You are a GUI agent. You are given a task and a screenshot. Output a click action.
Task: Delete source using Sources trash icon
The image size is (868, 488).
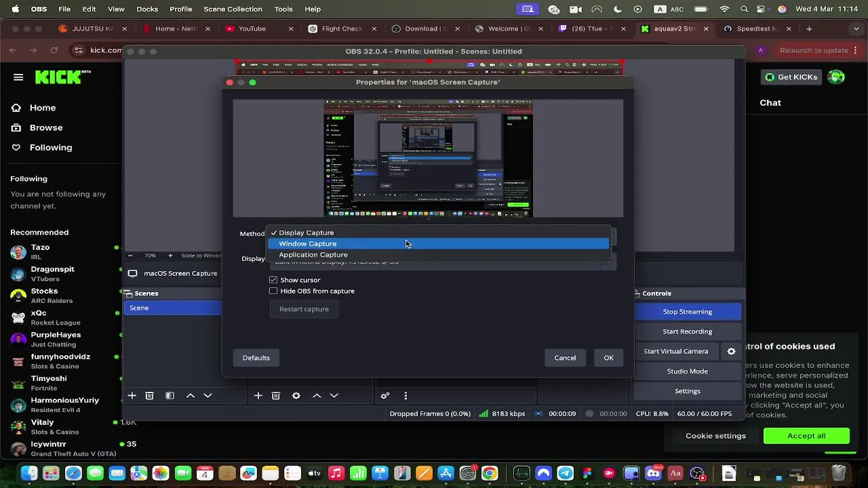pos(276,396)
